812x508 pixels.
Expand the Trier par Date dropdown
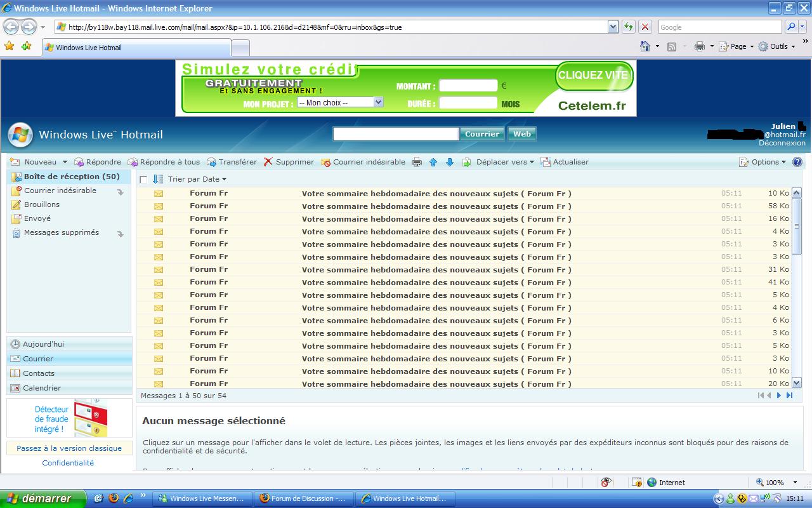point(197,179)
